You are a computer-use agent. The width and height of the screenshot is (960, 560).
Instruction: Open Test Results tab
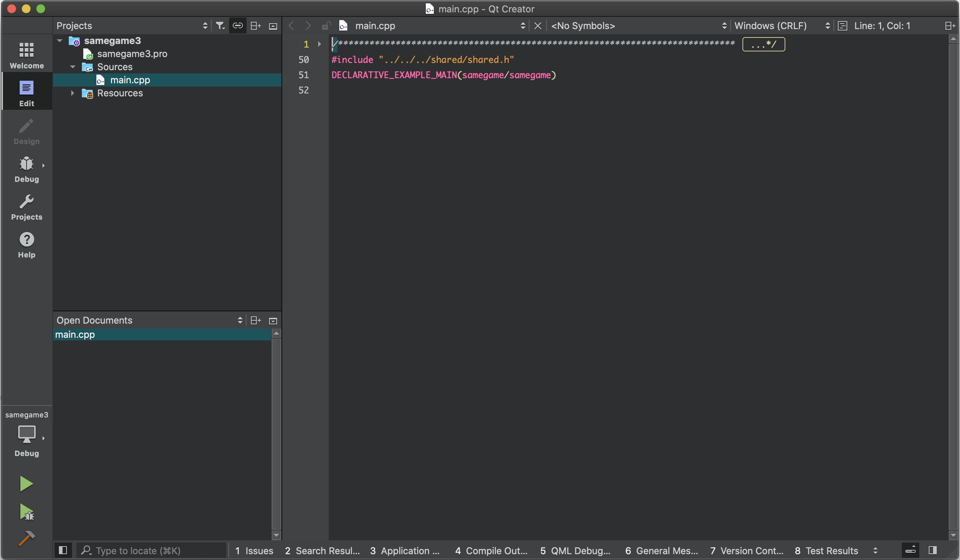coord(827,551)
